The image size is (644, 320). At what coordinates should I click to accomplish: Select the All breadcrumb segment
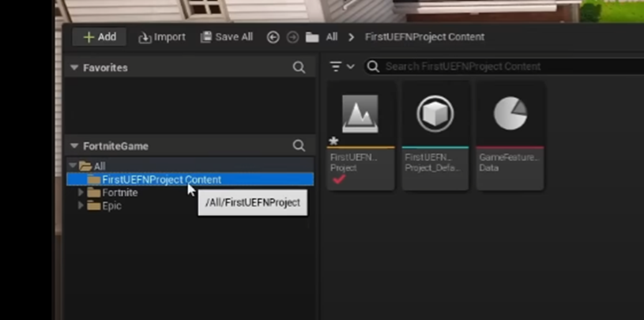[x=332, y=37]
